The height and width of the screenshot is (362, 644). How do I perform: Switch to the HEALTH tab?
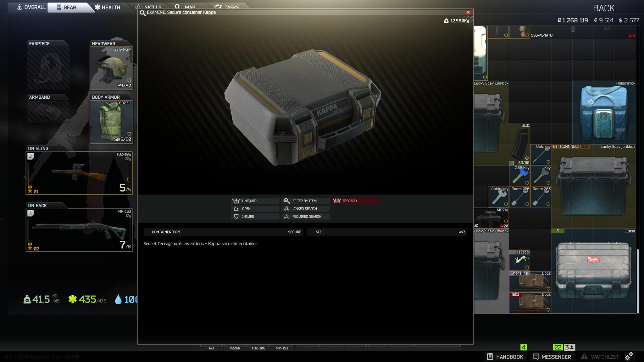[x=108, y=8]
